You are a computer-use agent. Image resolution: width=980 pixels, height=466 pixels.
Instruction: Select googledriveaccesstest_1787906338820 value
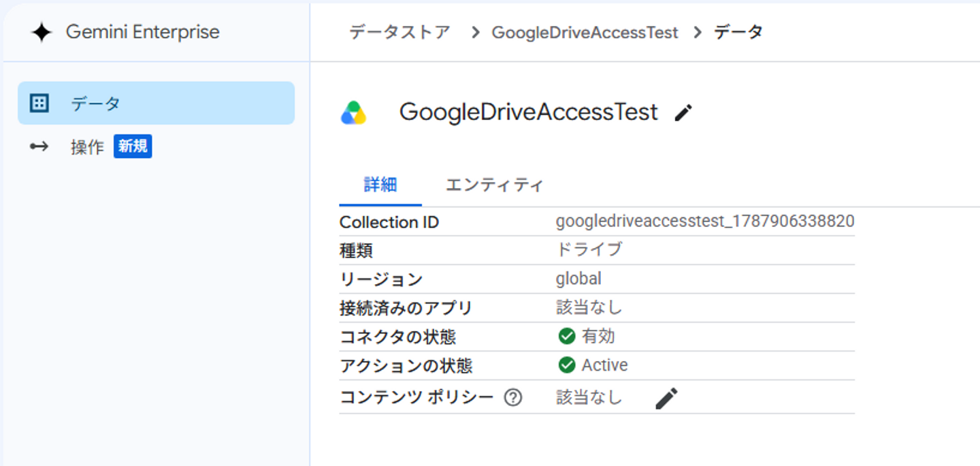coord(705,221)
